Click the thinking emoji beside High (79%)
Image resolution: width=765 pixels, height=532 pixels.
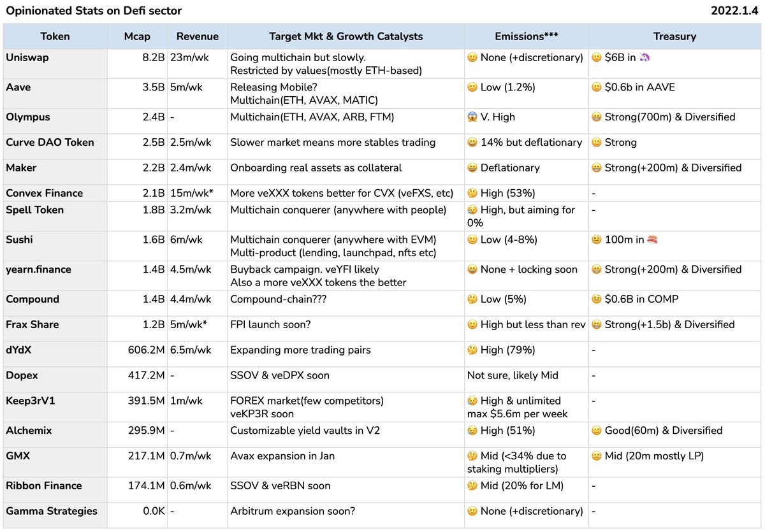click(x=472, y=350)
